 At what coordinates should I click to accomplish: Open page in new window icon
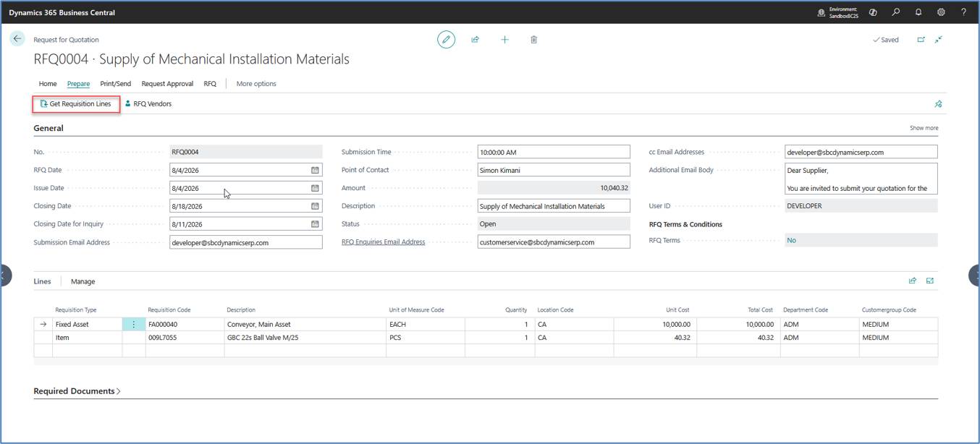921,40
